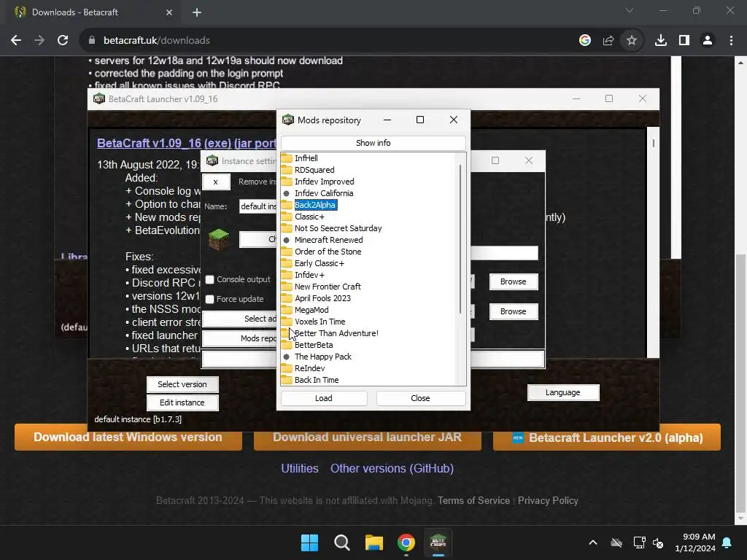Screen dimensions: 747x560
Task: Click the Show info button
Action: [x=373, y=143]
